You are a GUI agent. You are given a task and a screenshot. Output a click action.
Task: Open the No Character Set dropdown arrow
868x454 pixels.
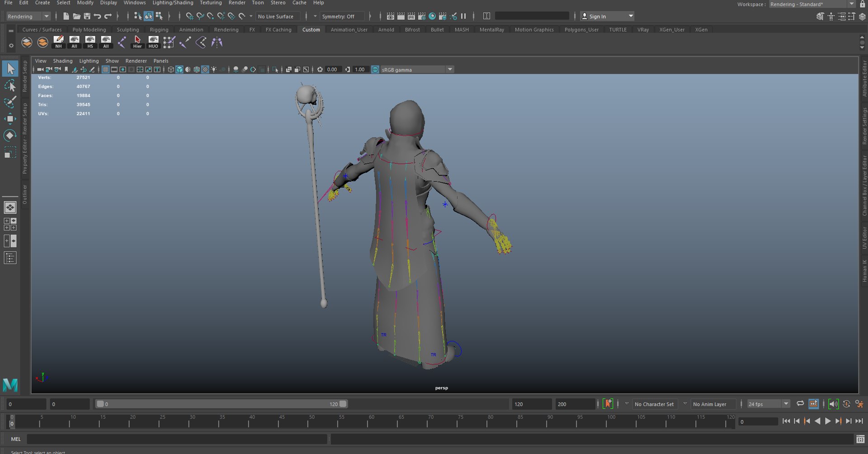tap(627, 404)
